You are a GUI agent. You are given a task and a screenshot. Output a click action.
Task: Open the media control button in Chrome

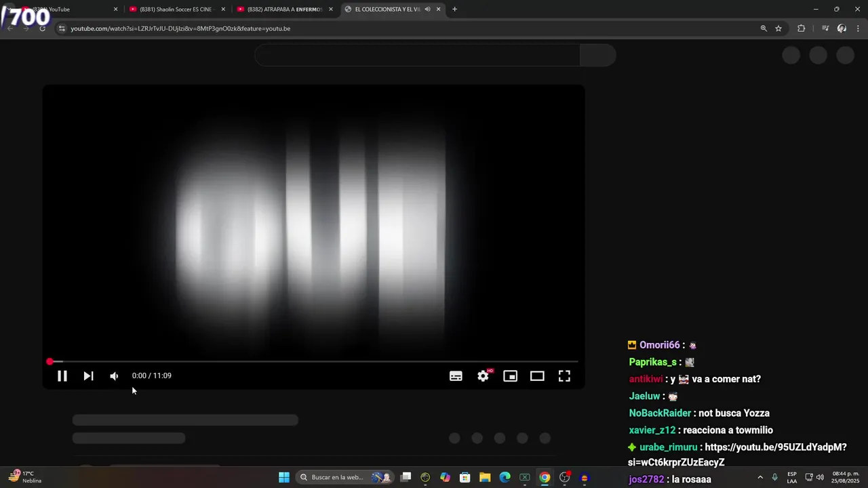[x=825, y=28]
